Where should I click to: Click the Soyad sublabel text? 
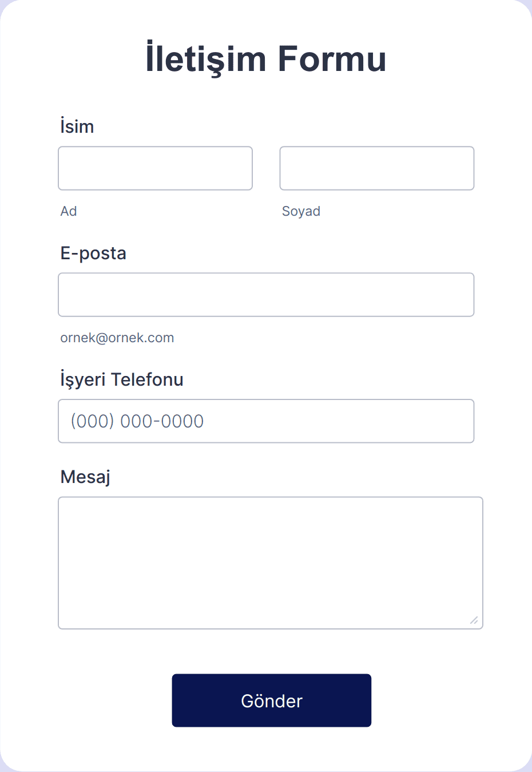click(x=301, y=211)
